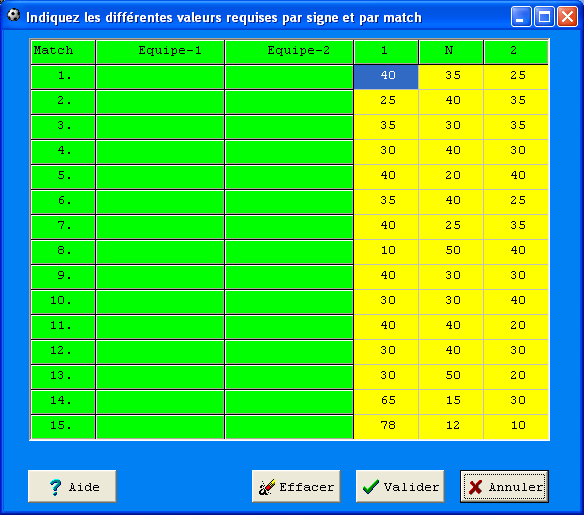Select the N value 50 for match 8
This screenshot has height=515, width=584.
(451, 252)
